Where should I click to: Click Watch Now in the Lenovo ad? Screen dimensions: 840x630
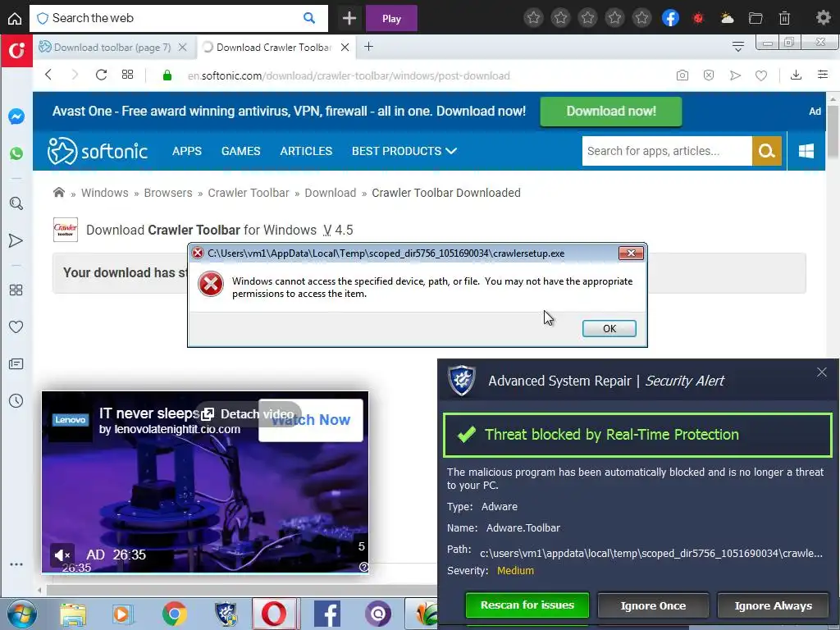311,420
